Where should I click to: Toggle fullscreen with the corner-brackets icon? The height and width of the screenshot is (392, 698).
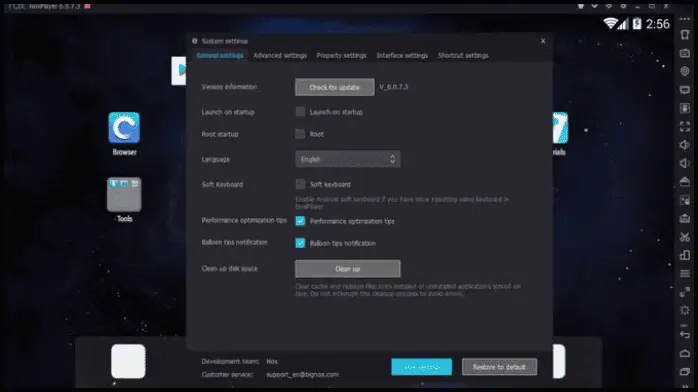pos(685,127)
